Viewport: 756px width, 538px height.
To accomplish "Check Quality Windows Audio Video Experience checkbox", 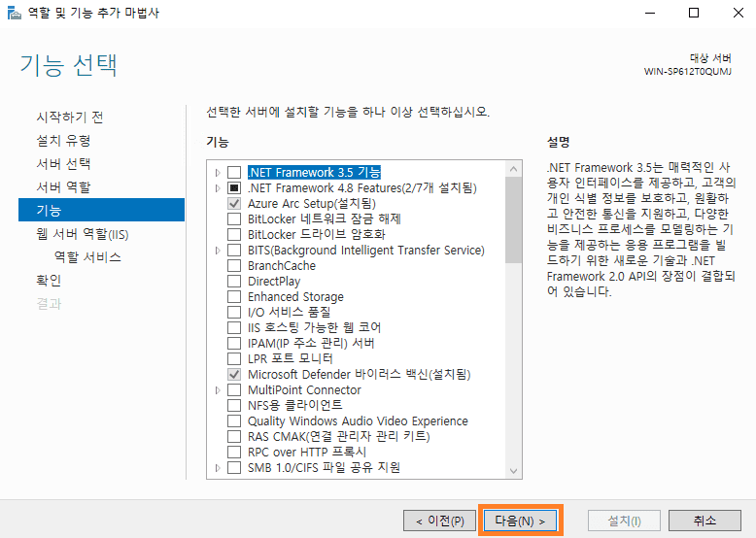I will pyautogui.click(x=234, y=420).
